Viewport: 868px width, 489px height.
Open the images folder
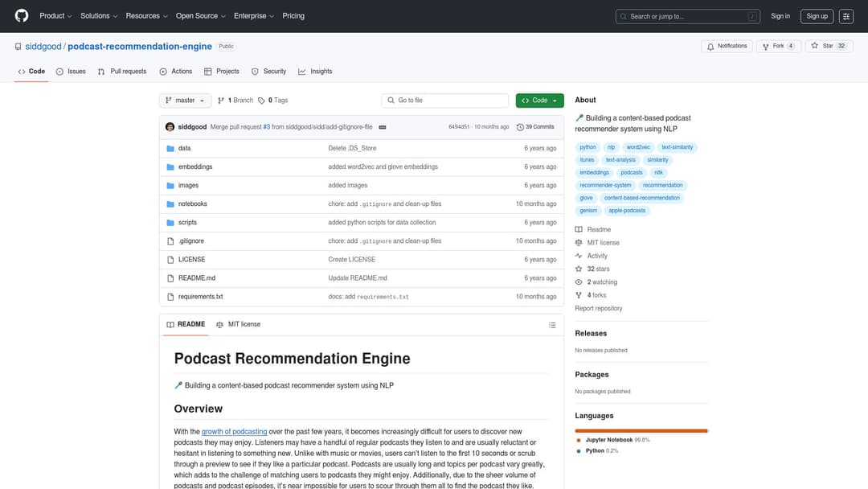[188, 186]
